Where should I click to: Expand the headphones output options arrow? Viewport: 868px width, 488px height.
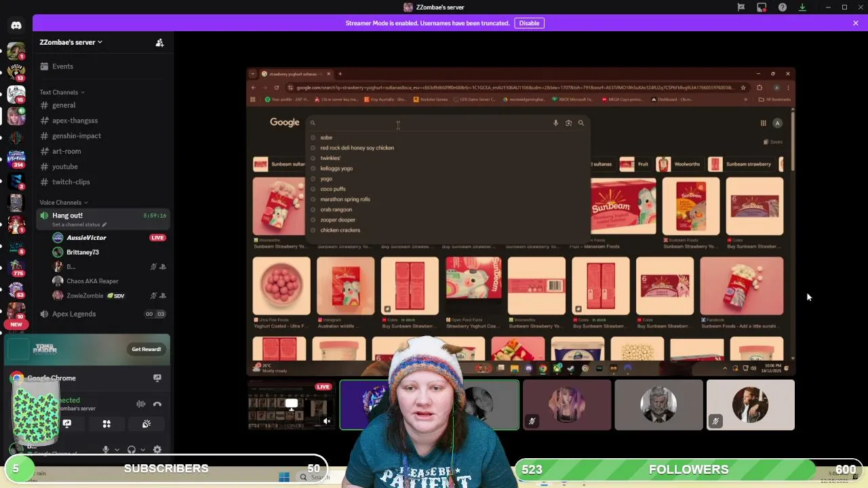[x=143, y=449]
